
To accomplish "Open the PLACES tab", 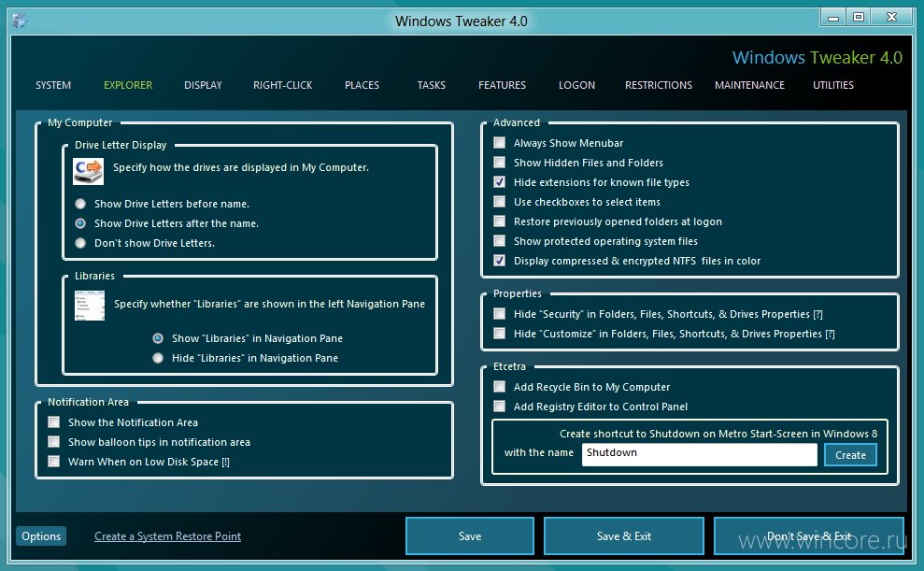I will pos(362,85).
